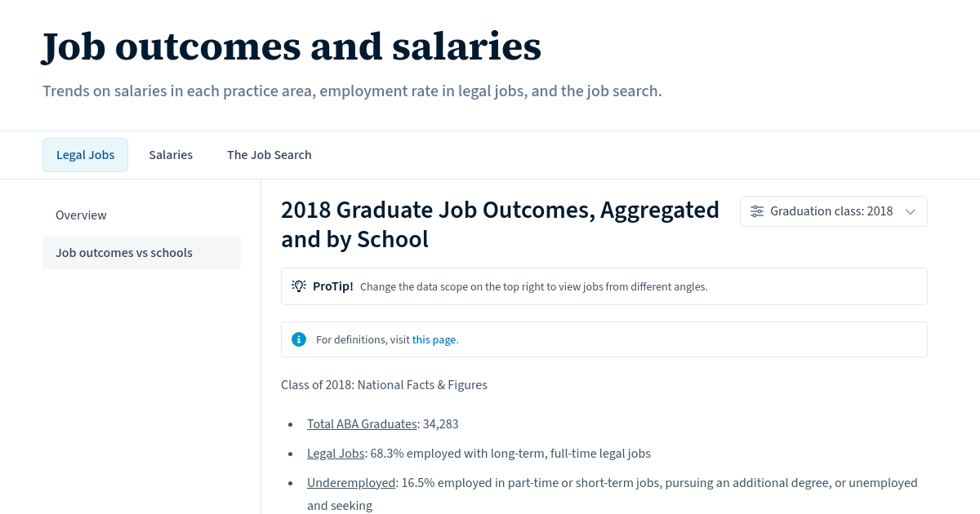Click the Class of 2018 facts label
The image size is (980, 514).
click(x=384, y=384)
